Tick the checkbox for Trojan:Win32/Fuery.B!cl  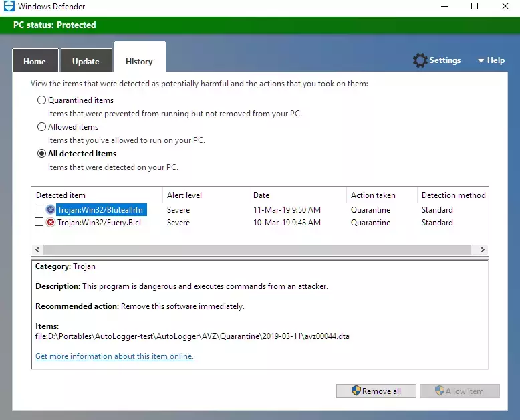pos(39,221)
